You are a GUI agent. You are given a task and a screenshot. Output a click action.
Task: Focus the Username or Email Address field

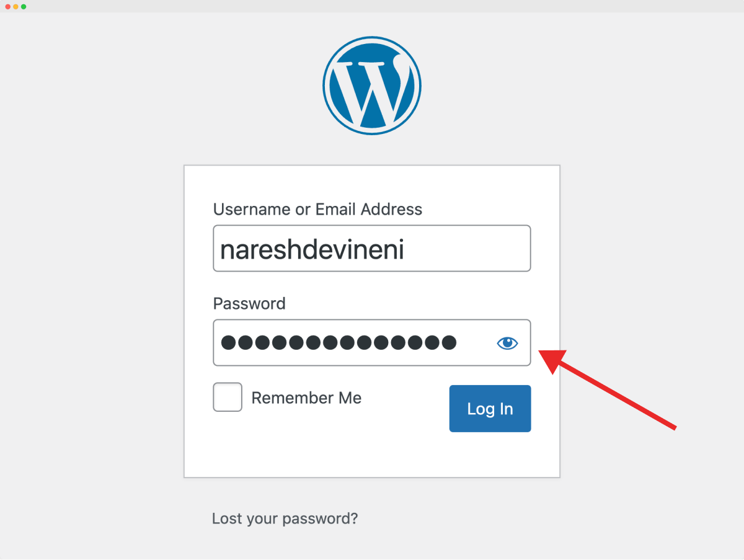pyautogui.click(x=372, y=248)
